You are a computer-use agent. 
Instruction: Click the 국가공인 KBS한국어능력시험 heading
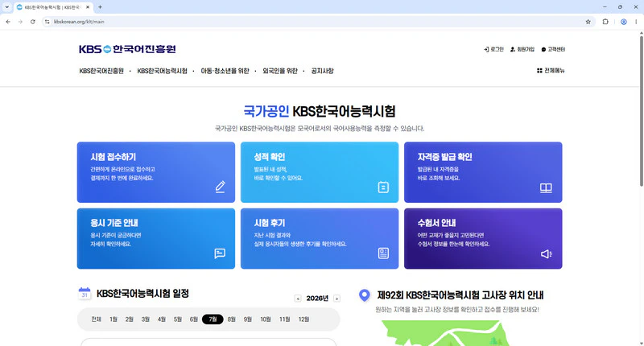pos(320,111)
